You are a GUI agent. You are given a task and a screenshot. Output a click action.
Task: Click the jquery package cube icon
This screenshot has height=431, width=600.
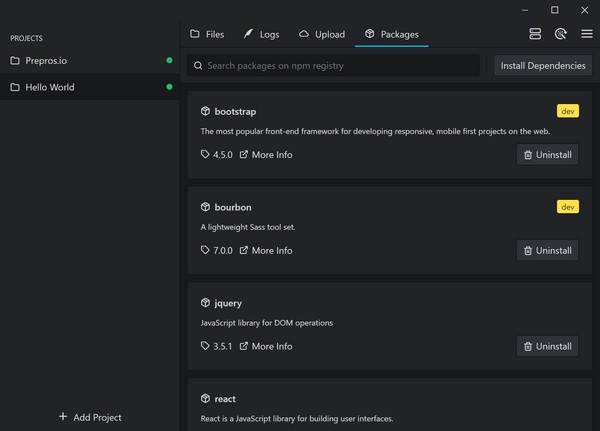[205, 303]
